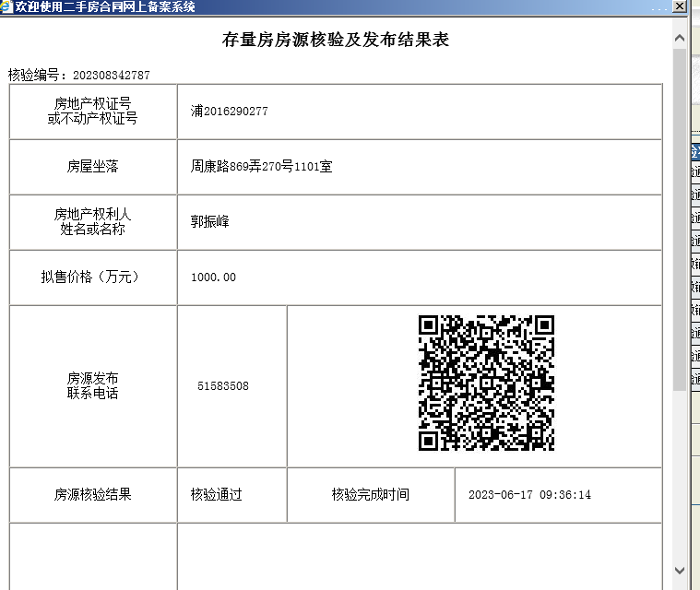Click price value 1000.00
This screenshot has width=700, height=590.
pyautogui.click(x=213, y=277)
